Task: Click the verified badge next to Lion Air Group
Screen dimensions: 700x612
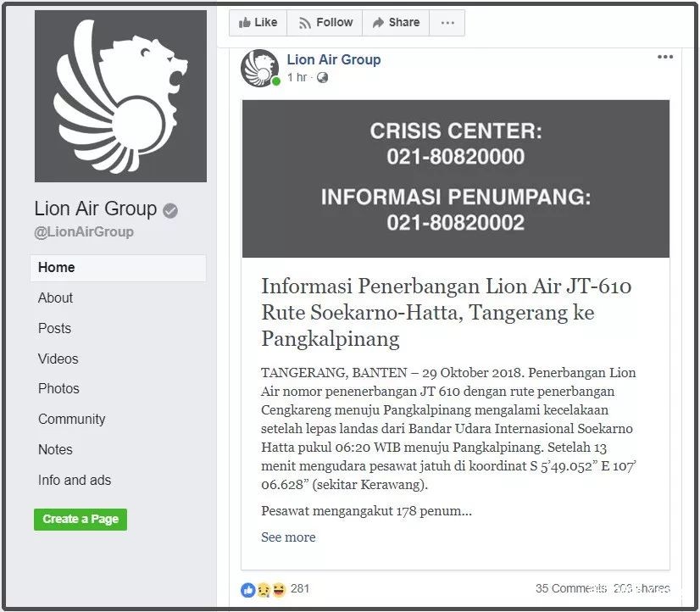Action: tap(170, 210)
